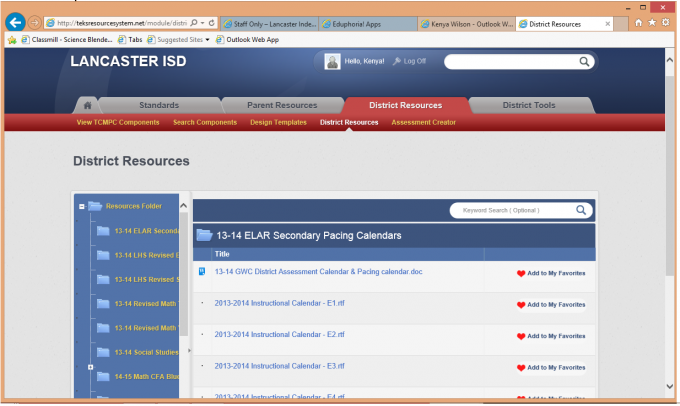Image resolution: width=680 pixels, height=406 pixels.
Task: Click the Title column header
Action: tap(222, 254)
